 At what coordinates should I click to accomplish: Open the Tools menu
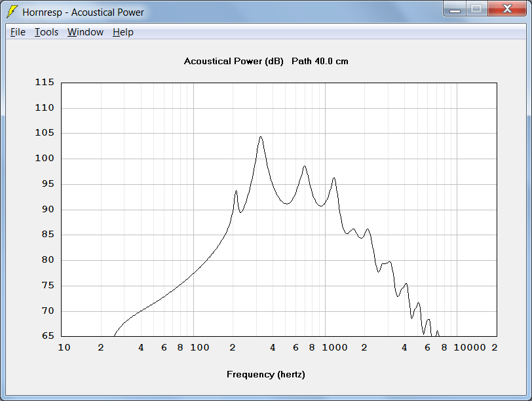click(x=47, y=32)
